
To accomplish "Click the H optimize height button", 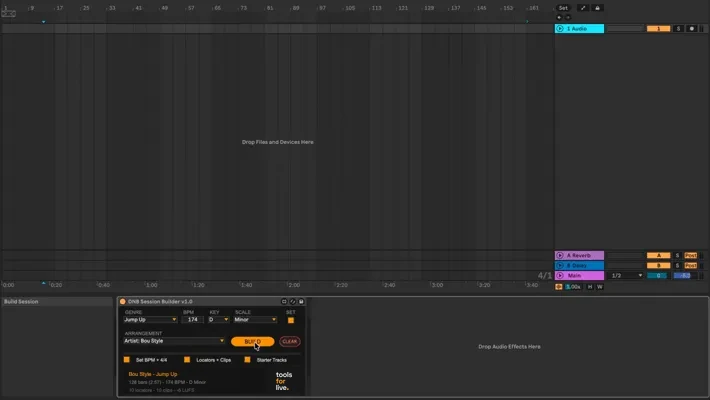I will (x=590, y=287).
